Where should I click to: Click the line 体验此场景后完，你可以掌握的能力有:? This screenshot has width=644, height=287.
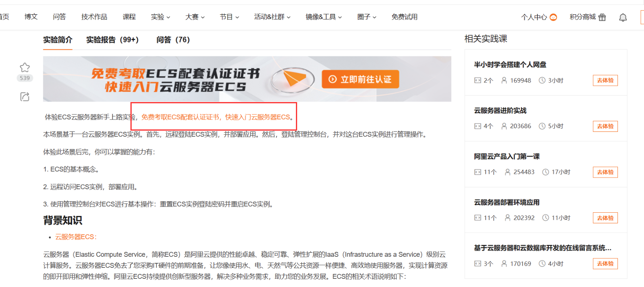click(x=99, y=152)
